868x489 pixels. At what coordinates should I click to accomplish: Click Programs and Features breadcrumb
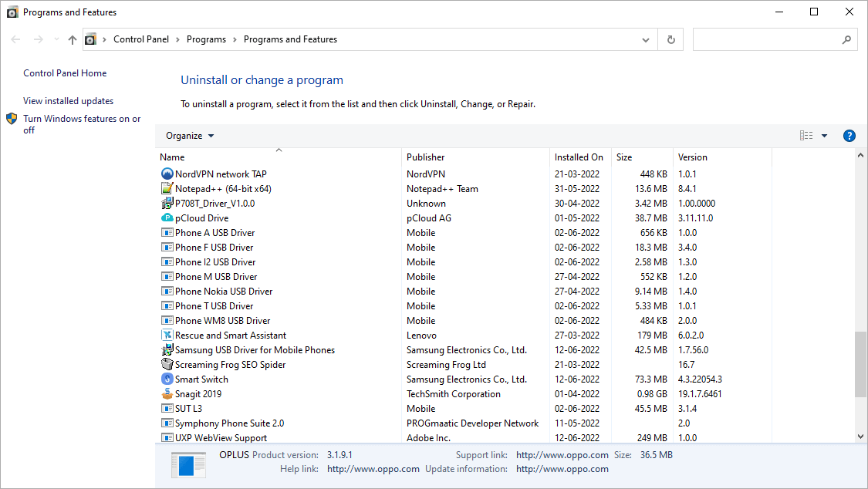(290, 39)
